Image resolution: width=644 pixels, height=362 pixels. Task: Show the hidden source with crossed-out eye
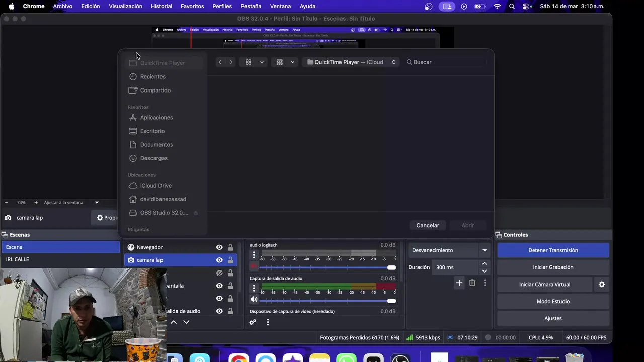[x=219, y=273]
